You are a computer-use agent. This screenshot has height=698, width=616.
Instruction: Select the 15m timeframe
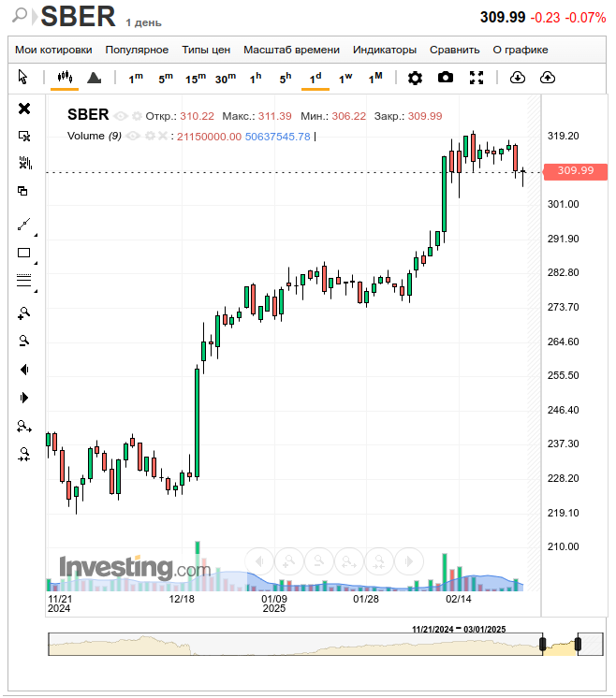coord(196,79)
